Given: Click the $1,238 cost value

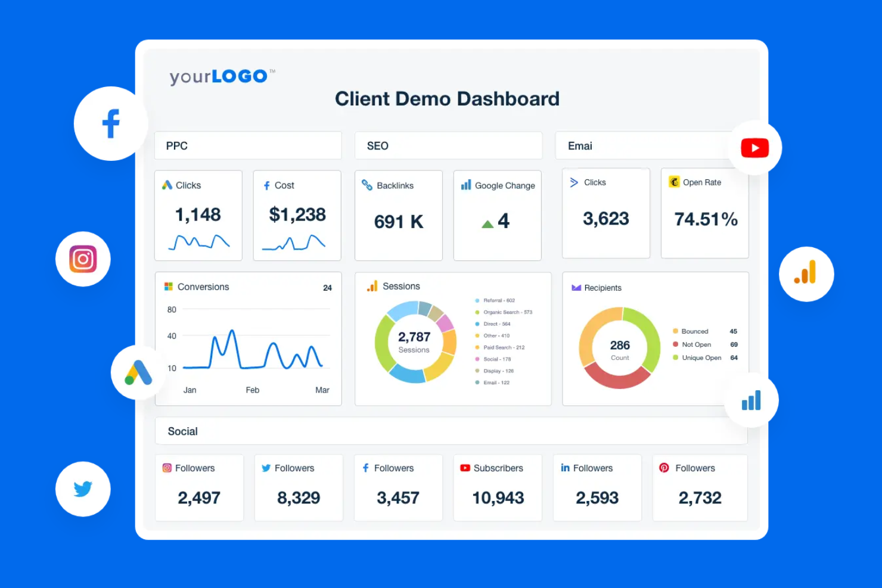Looking at the screenshot, I should pyautogui.click(x=297, y=214).
